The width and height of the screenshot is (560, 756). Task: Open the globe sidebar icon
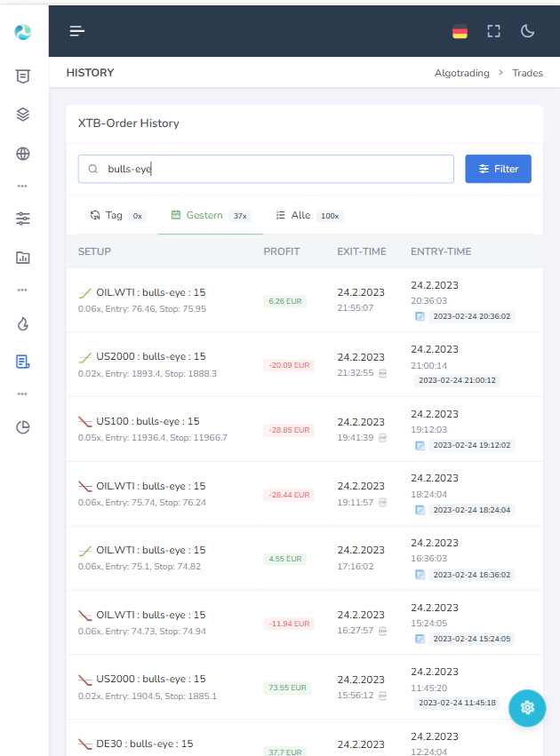[23, 154]
